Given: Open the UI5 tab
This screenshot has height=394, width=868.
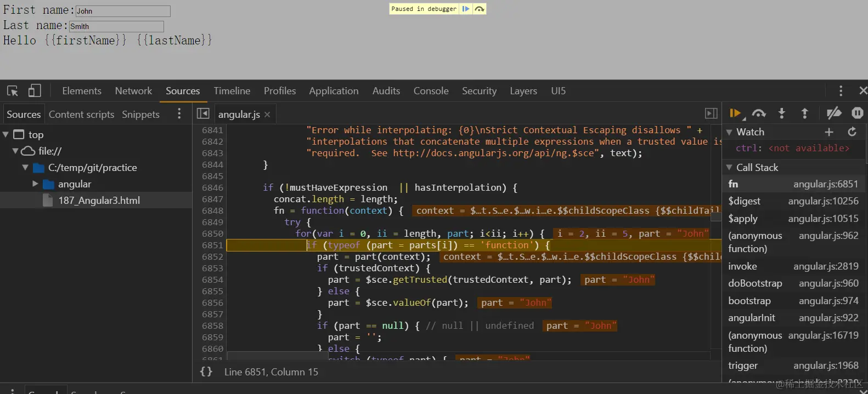Looking at the screenshot, I should [558, 91].
